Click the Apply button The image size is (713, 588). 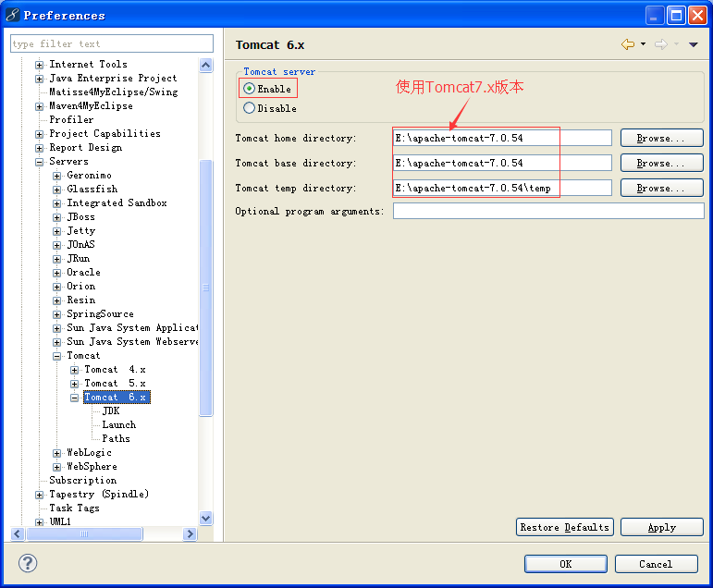coord(661,527)
